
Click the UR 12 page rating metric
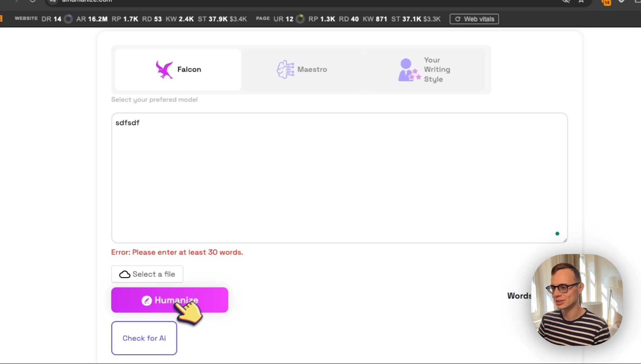point(283,19)
